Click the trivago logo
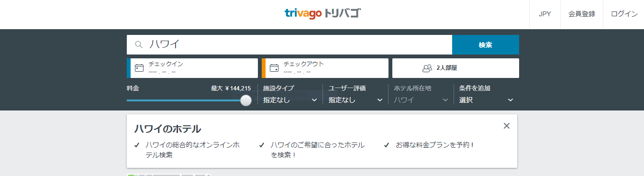The height and width of the screenshot is (176, 644). click(x=322, y=14)
